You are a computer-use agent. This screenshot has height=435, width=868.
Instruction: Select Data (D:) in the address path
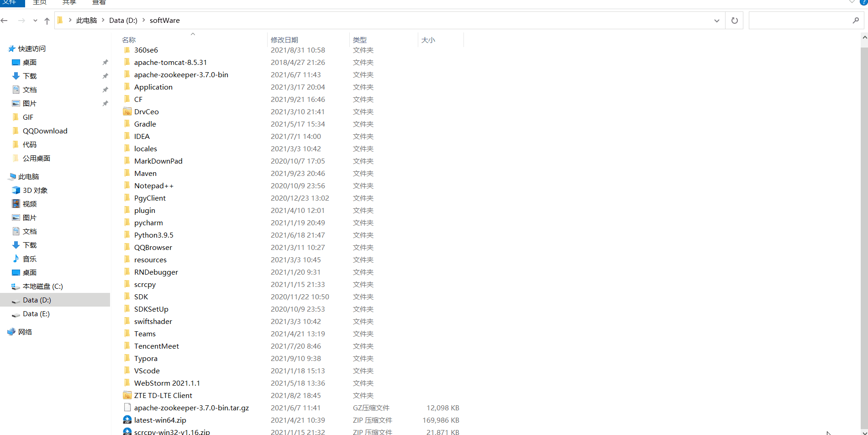pyautogui.click(x=123, y=21)
